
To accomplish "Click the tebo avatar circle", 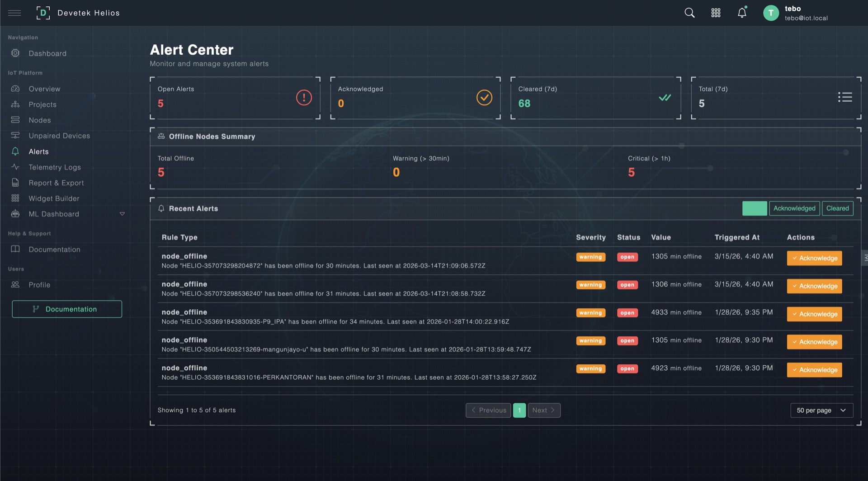I will pyautogui.click(x=771, y=13).
